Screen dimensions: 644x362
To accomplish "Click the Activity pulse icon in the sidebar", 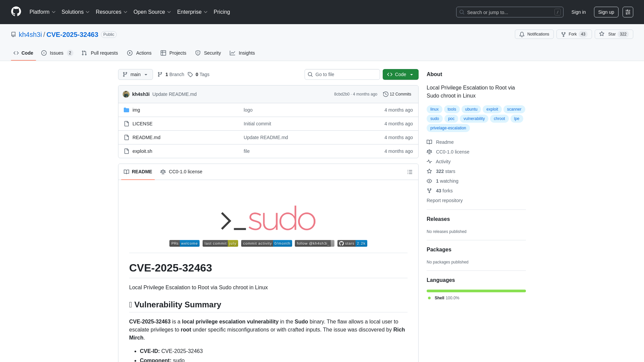I will click(x=429, y=162).
